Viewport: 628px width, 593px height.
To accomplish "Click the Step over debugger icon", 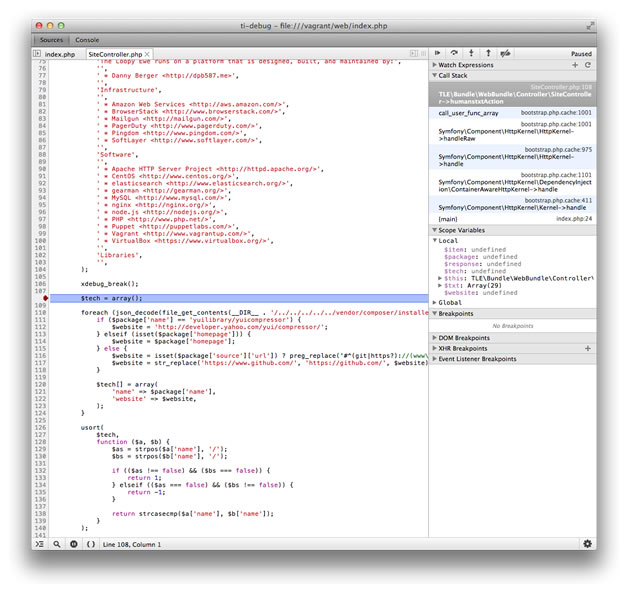I will [455, 53].
